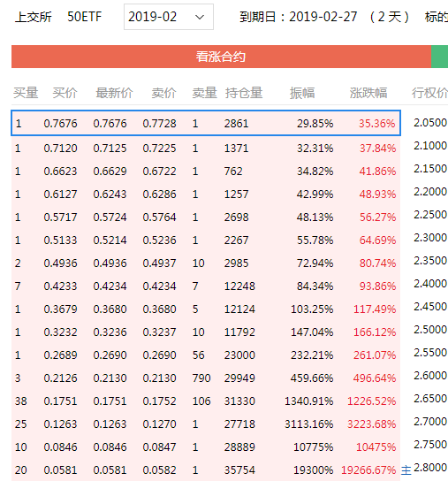Click the green put contracts header bar
Viewport: 448px width, 481px height.
click(439, 57)
